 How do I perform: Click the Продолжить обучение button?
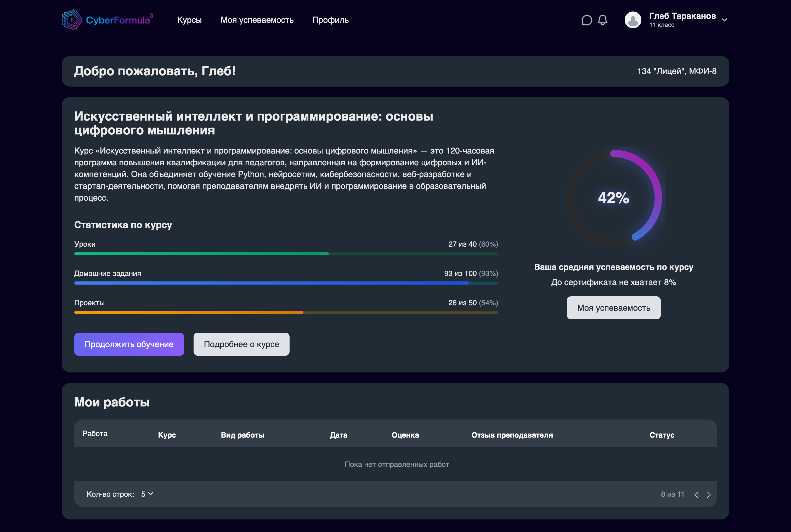129,344
